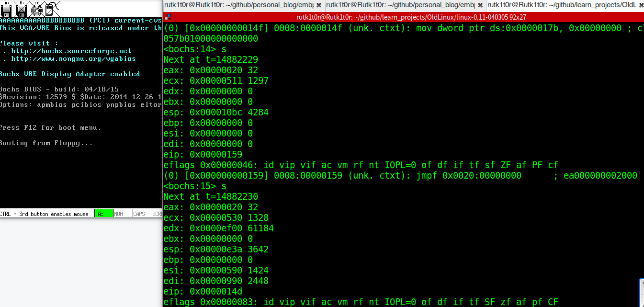Click the green A: indicator in Bochs status bar

point(104,214)
